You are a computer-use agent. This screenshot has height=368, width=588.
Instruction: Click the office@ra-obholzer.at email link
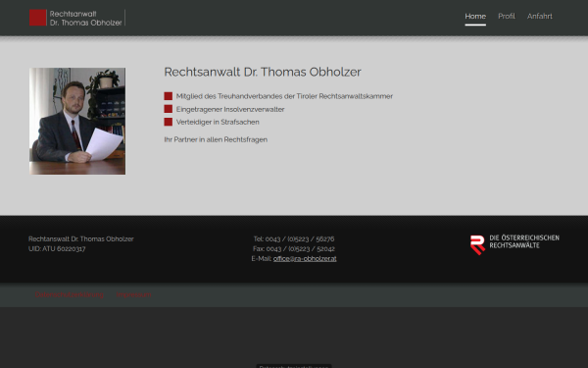click(305, 258)
